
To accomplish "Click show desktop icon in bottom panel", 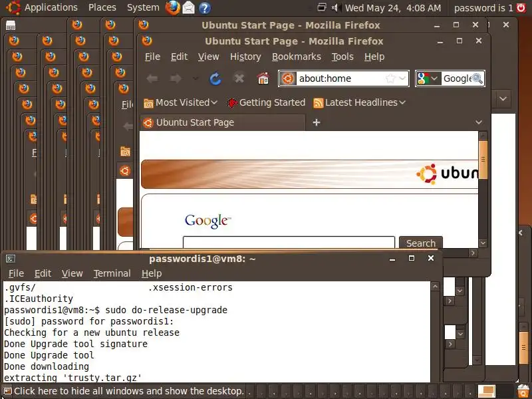I will [7, 391].
